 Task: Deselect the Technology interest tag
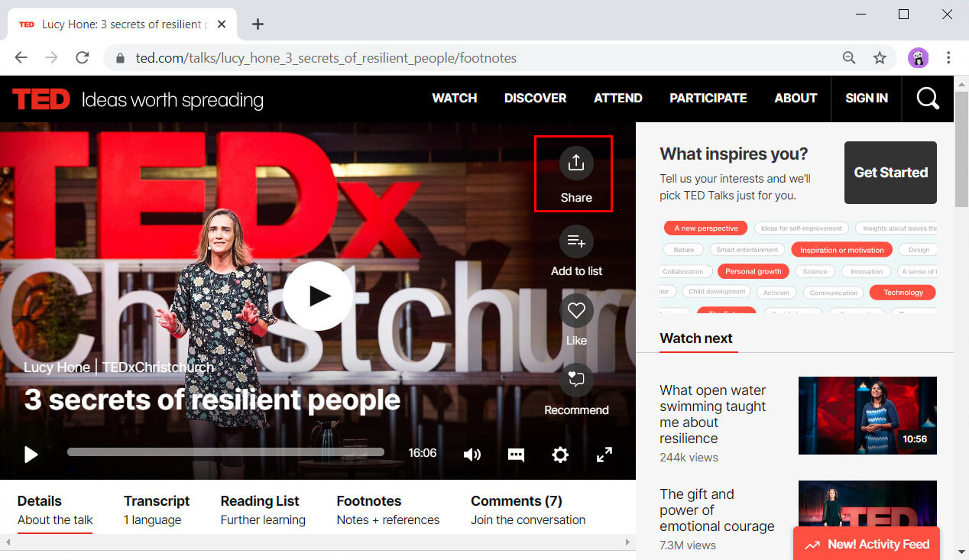[x=903, y=293]
